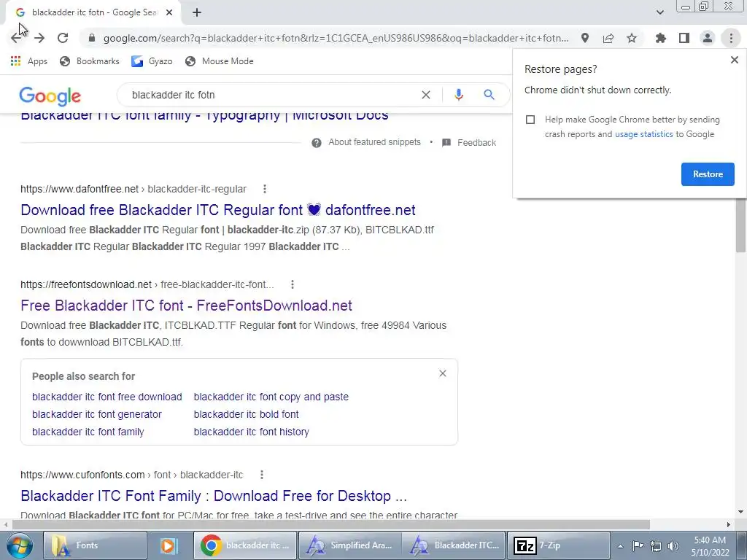Viewport: 747px width, 560px height.
Task: Search blackadder itc font free download
Action: point(107,397)
